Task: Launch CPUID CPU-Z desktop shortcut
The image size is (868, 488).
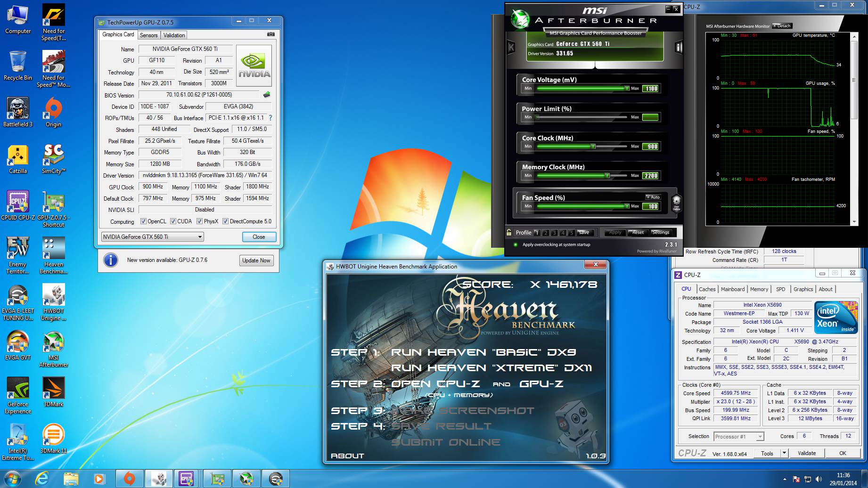Action: [x=18, y=205]
